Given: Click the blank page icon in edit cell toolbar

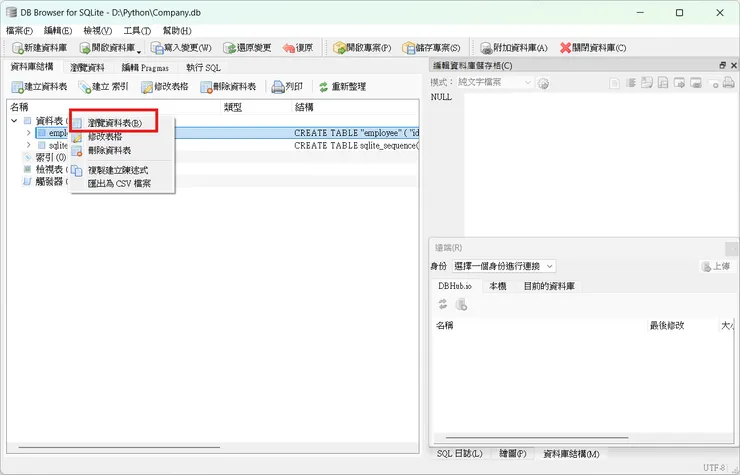Looking at the screenshot, I should click(x=614, y=84).
